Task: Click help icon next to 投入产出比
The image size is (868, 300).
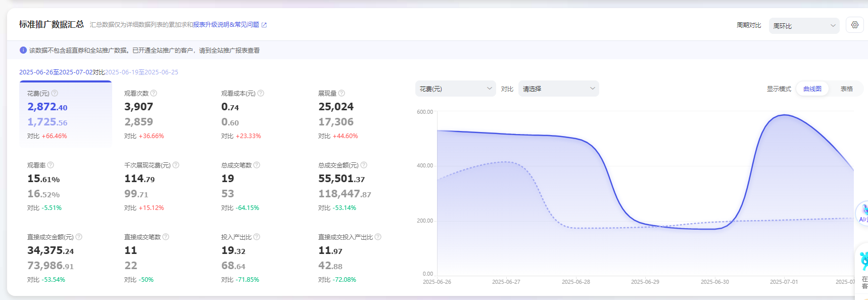Action: pyautogui.click(x=257, y=237)
